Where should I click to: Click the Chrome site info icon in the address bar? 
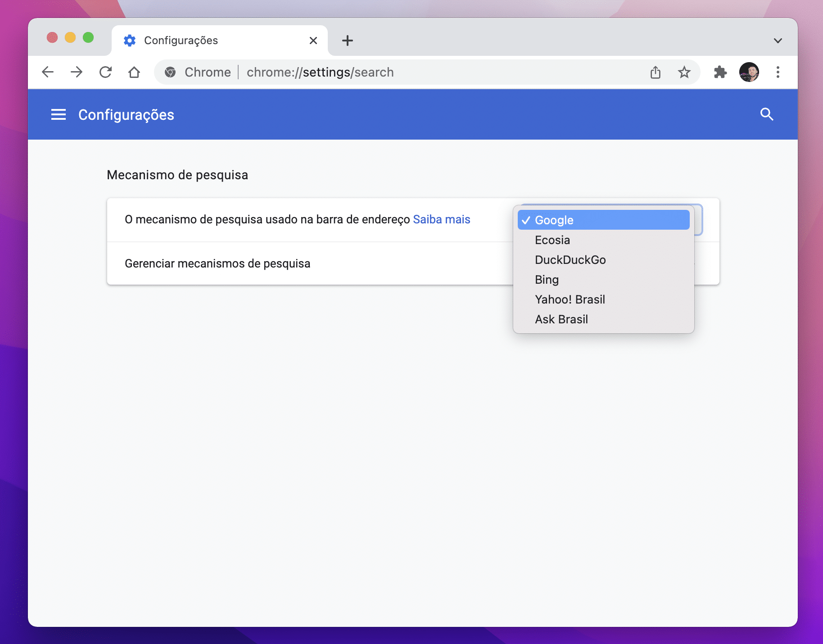(x=170, y=72)
